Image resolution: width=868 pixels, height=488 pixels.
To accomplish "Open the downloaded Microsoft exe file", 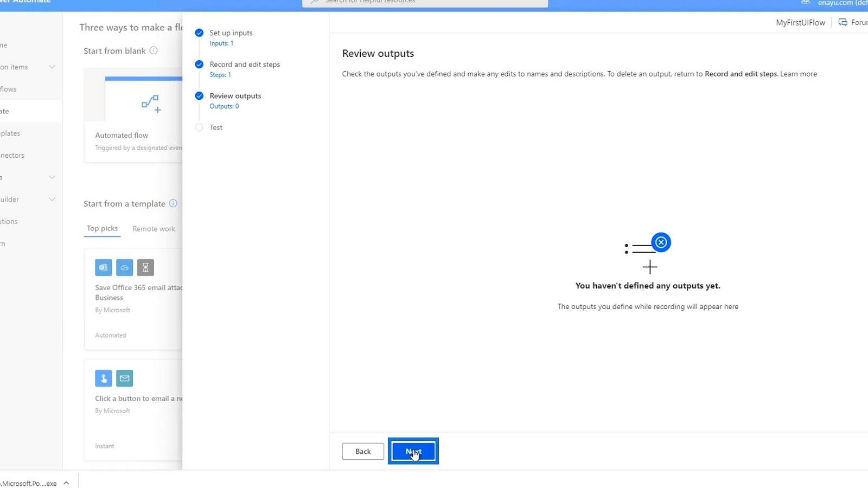I will coord(28,483).
